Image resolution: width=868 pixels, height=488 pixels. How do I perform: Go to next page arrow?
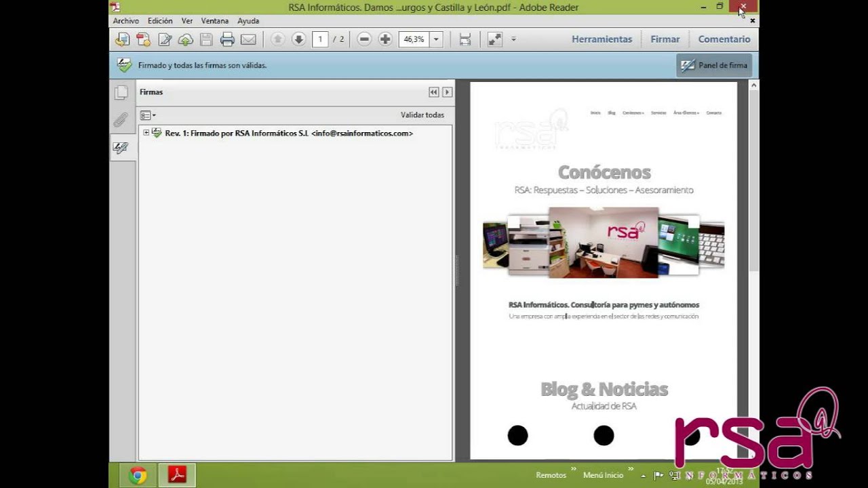click(298, 39)
